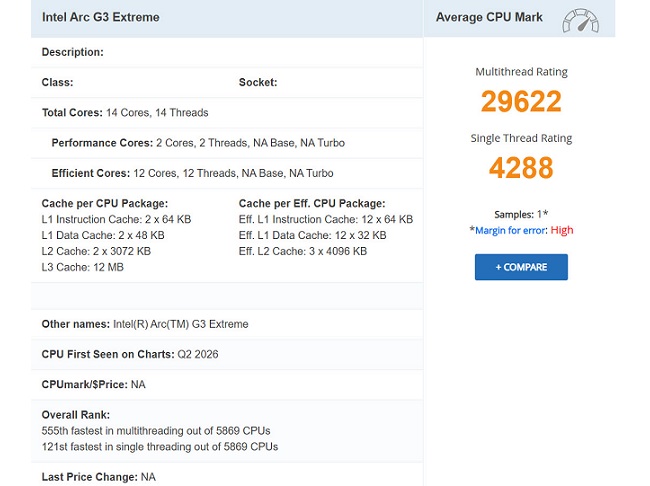The width and height of the screenshot is (650, 486).
Task: Click the Description: label
Action: pos(73,52)
